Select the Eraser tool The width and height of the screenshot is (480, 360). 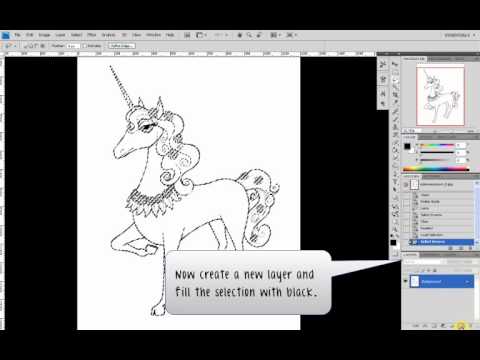[395, 142]
